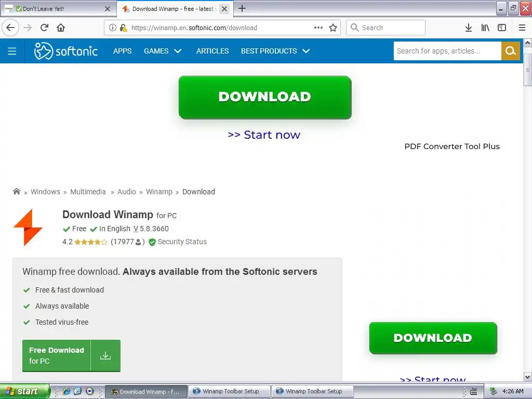Close the Download Winamp tab

[x=224, y=9]
